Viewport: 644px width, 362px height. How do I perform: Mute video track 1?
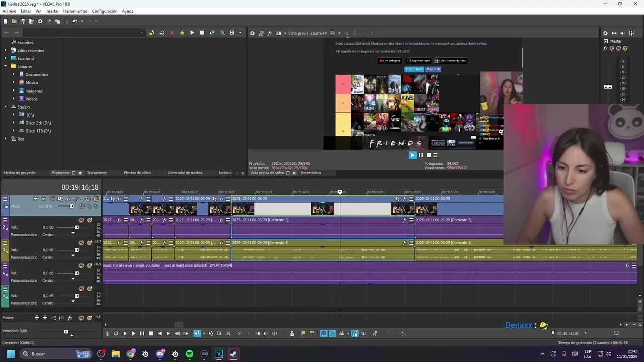coord(88,199)
